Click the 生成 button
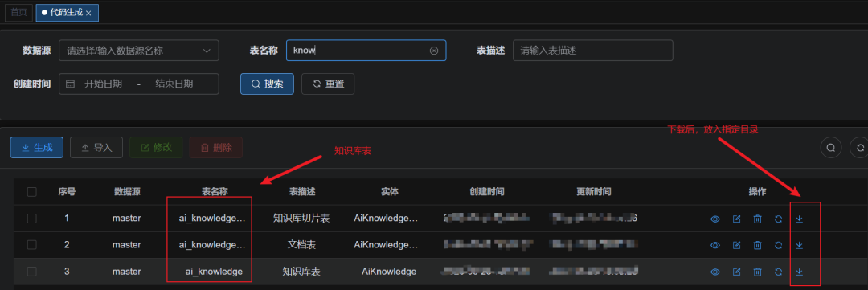Image resolution: width=868 pixels, height=290 pixels. (36, 148)
